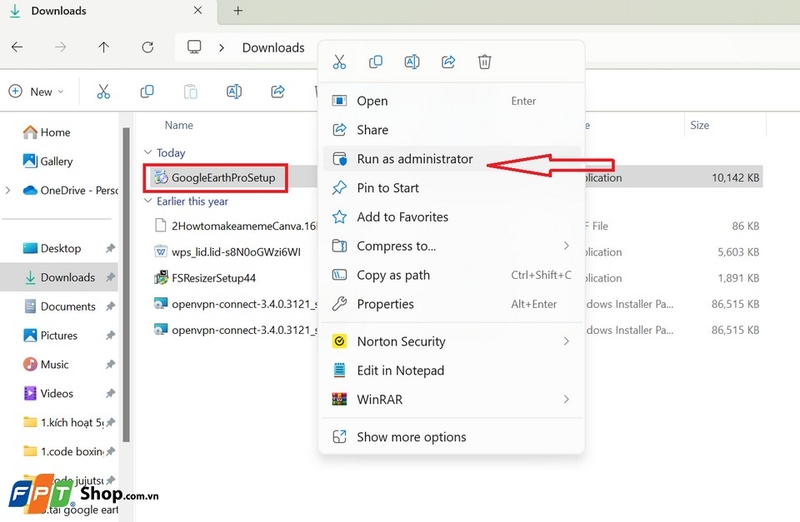Open a new tab with plus button
This screenshot has height=522, width=800.
238,11
